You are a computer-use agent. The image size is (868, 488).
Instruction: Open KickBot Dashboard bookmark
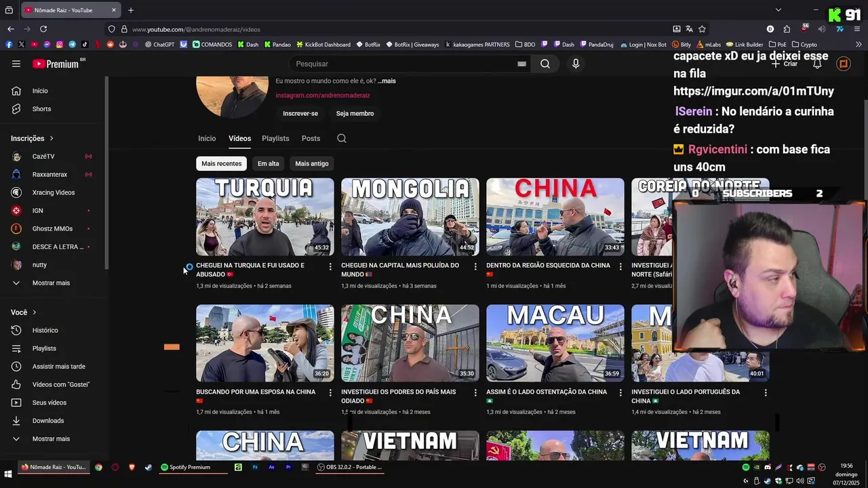(x=323, y=45)
